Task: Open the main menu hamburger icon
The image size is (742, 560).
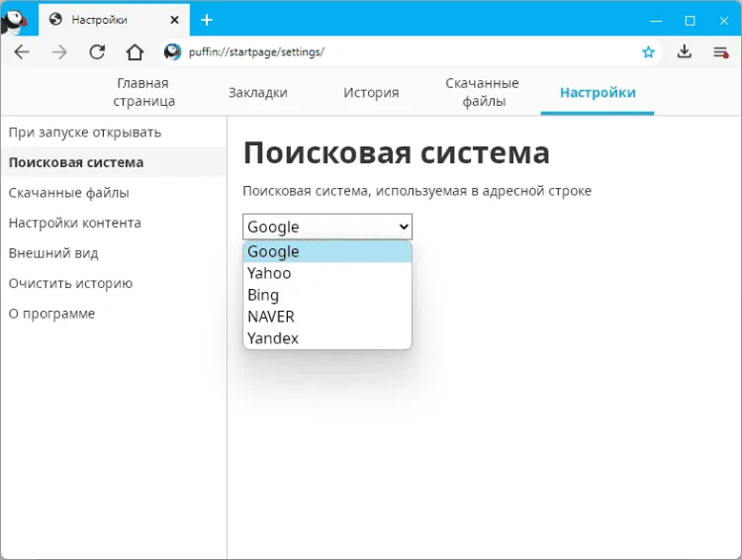Action: (x=720, y=52)
